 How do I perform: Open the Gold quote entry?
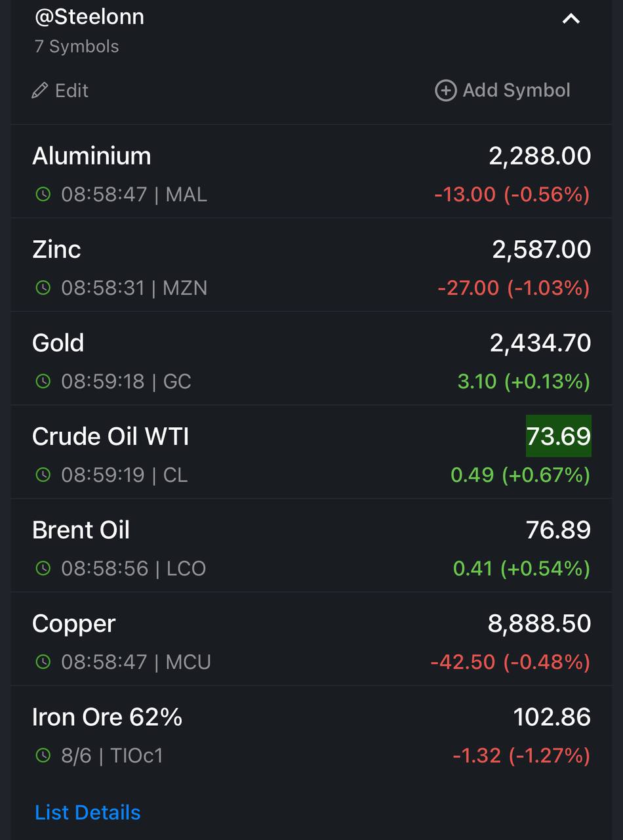(311, 358)
